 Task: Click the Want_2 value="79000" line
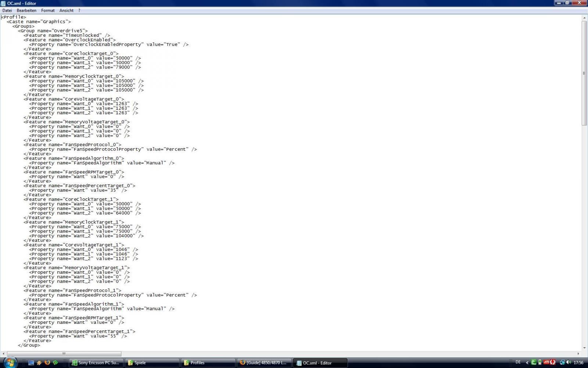[85, 67]
